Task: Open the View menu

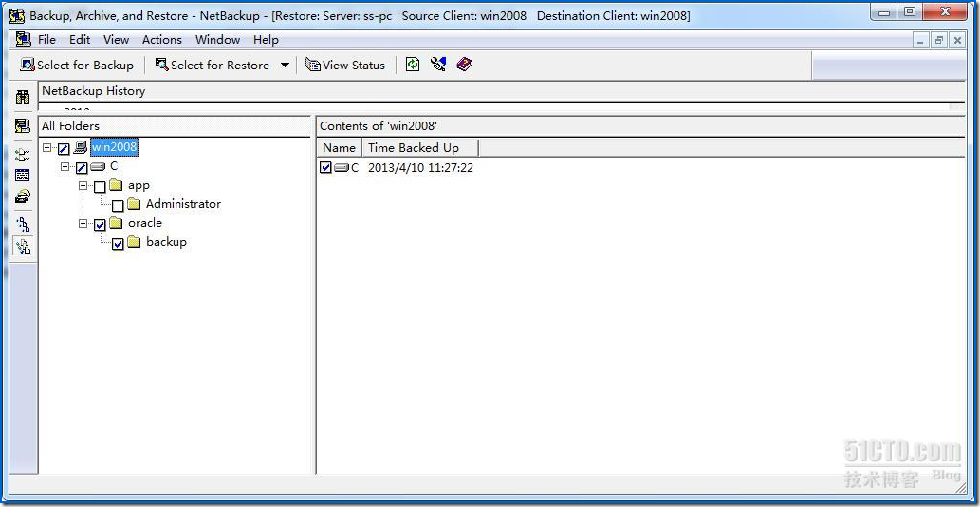Action: (117, 39)
